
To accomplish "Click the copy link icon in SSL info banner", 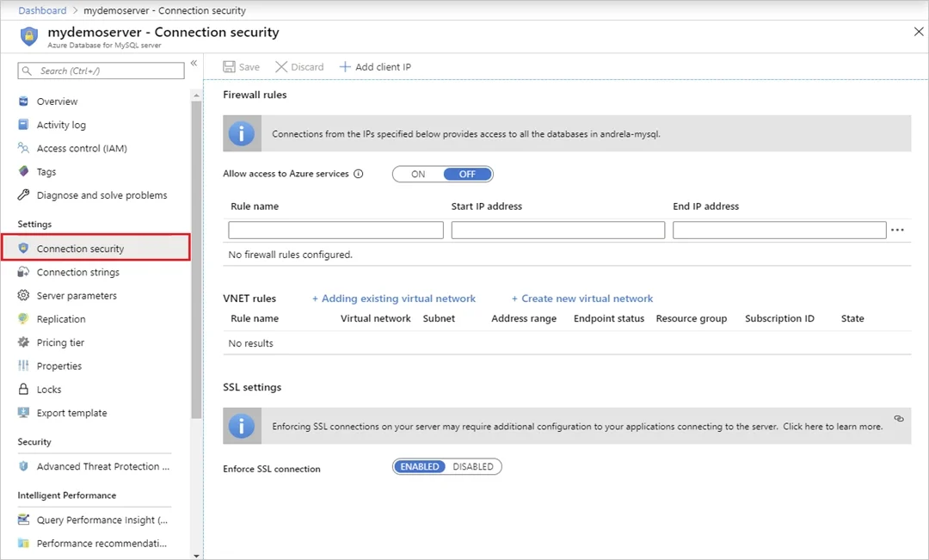I will 899,418.
